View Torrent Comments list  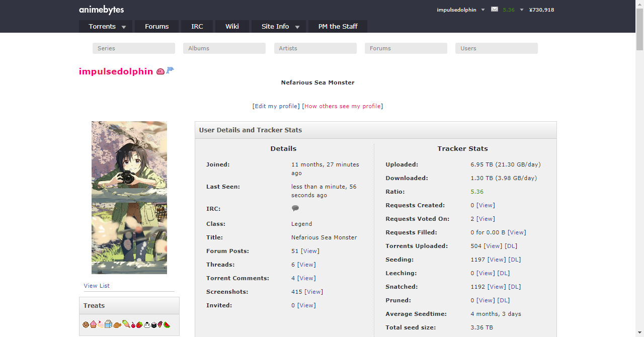click(x=306, y=278)
